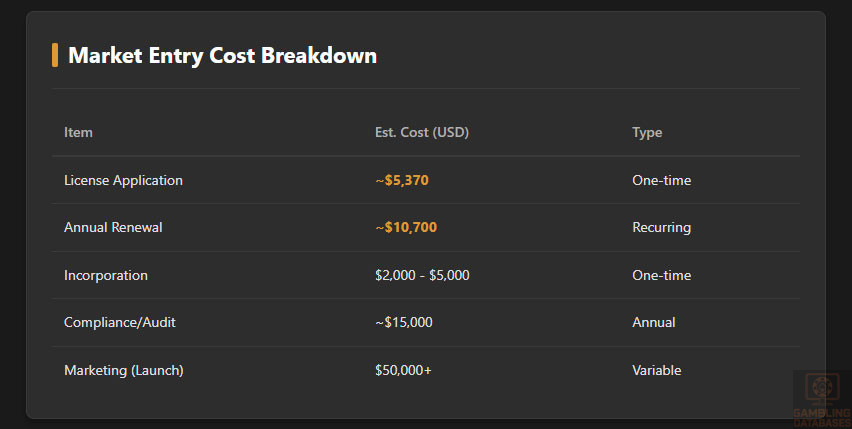
Task: Click the Type column header
Action: pyautogui.click(x=647, y=133)
